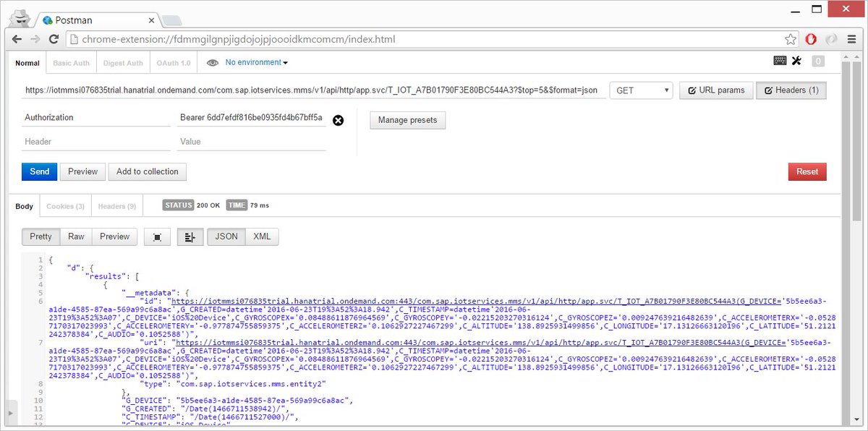The width and height of the screenshot is (868, 431).
Task: Open a new Chrome tab
Action: [x=171, y=20]
